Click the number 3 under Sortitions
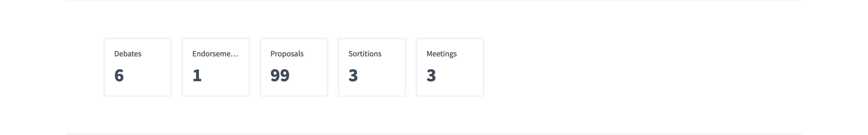The image size is (868, 135). pyautogui.click(x=353, y=75)
